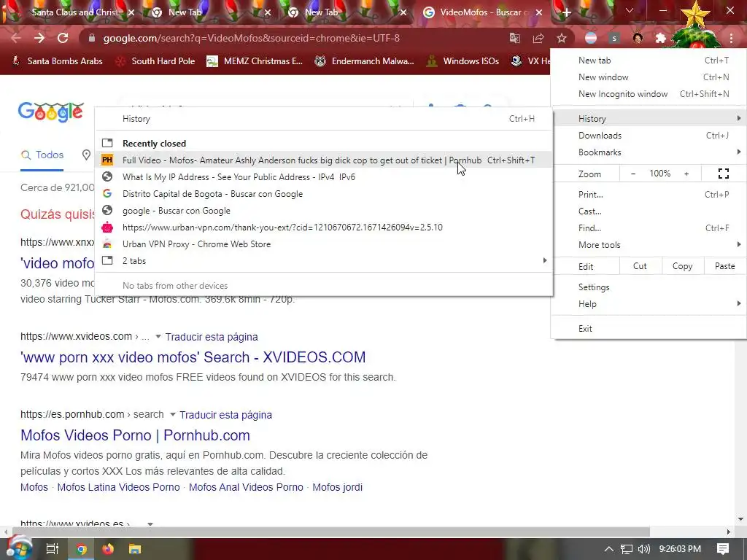This screenshot has width=747, height=560.
Task: Reload the current page
Action: 63,38
